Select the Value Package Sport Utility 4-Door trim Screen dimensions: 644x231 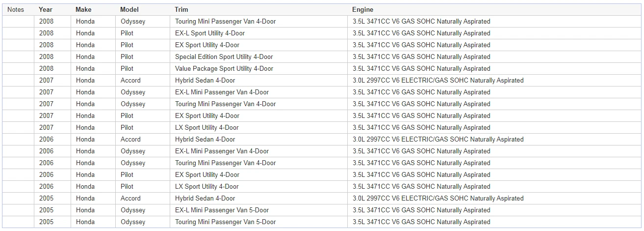pos(224,69)
